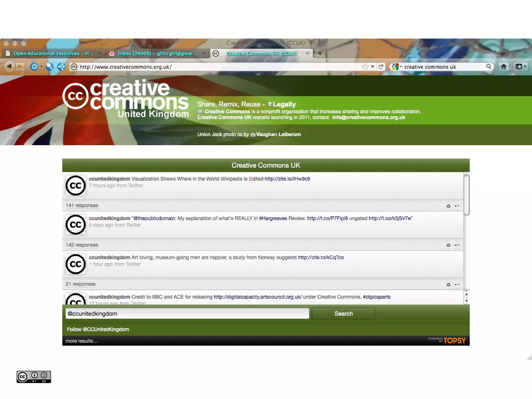
Task: Bookmark page with star icon
Action: coord(365,67)
